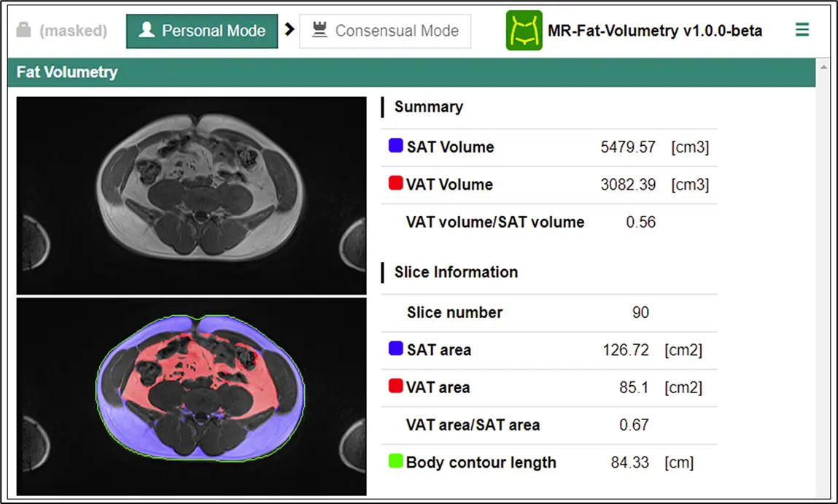Click the scrollbar up arrow

[823, 66]
